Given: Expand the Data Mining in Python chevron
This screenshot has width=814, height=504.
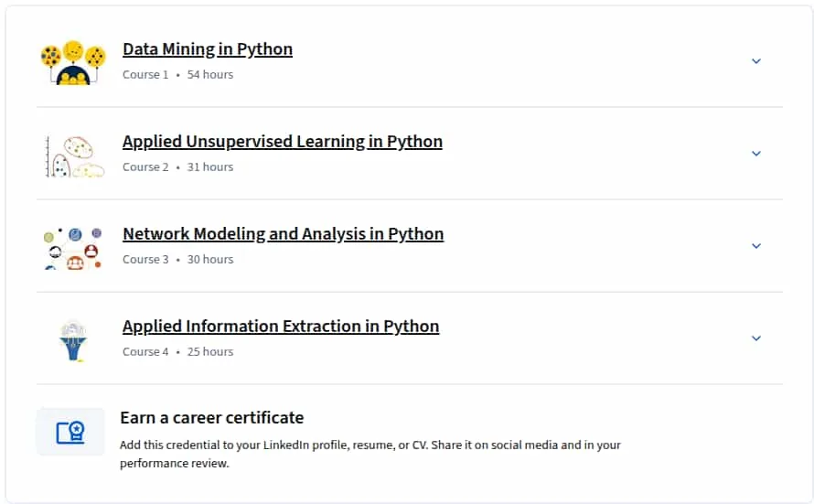Looking at the screenshot, I should 756,61.
